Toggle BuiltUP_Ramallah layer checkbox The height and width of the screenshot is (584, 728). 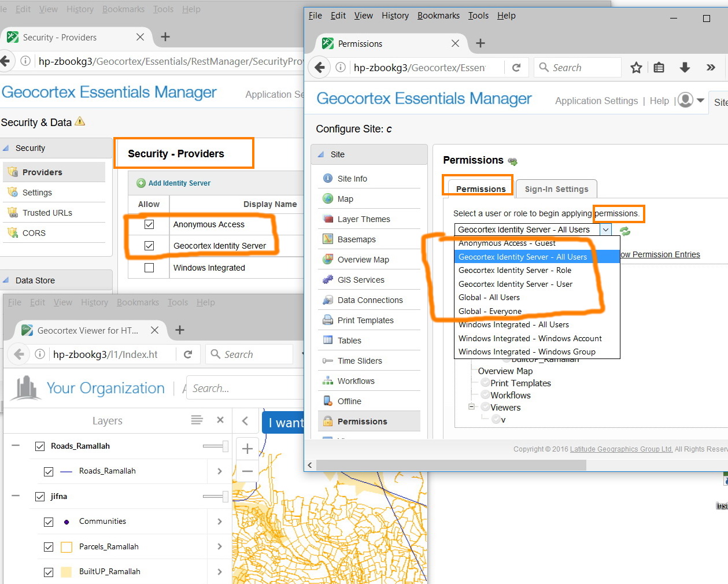coord(49,572)
